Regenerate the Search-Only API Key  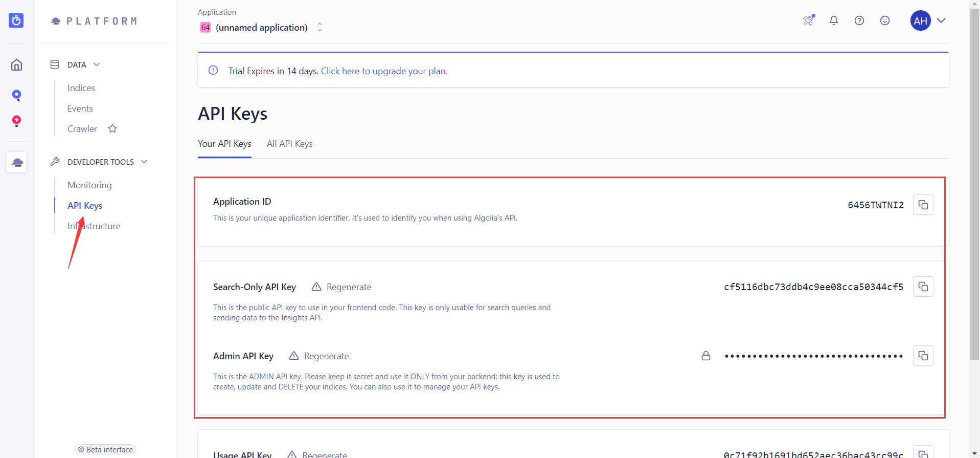tap(349, 287)
